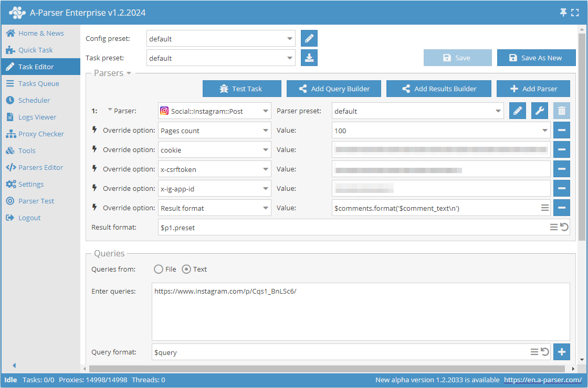Click the Test Task button
Image resolution: width=588 pixels, height=388 pixels.
(242, 89)
